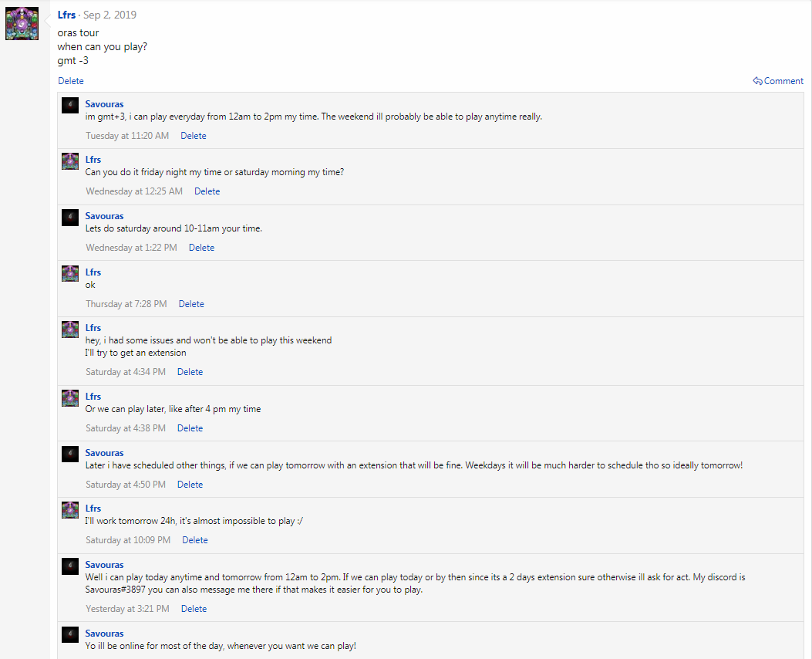
Task: Click Savouras avatar on Saturday 4:50 PM comment
Action: (x=70, y=455)
